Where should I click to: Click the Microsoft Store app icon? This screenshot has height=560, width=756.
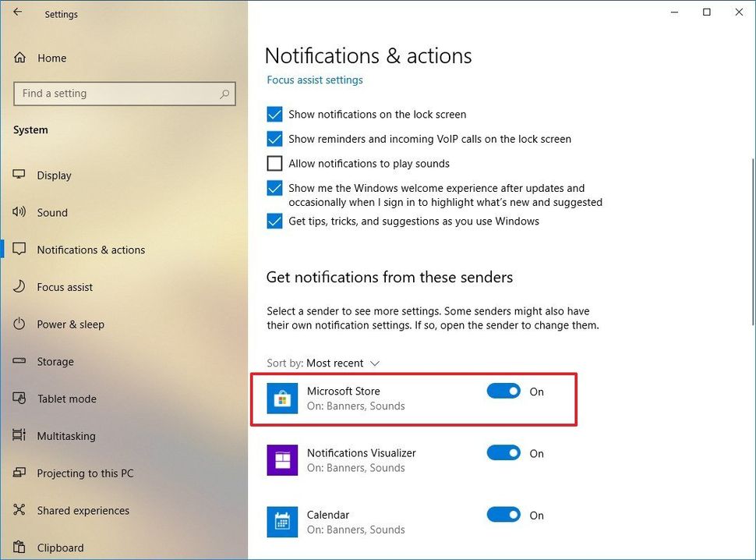click(x=281, y=398)
